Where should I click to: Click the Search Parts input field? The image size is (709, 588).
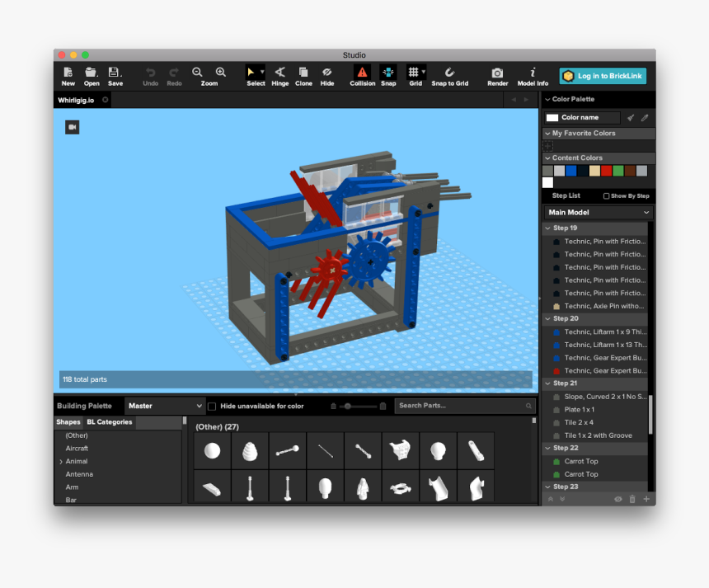coord(459,406)
